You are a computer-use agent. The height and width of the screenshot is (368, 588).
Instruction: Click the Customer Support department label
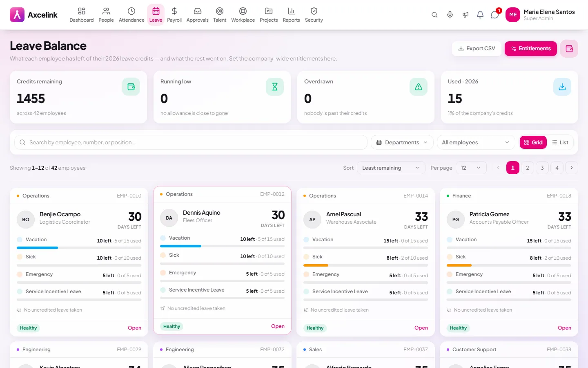click(474, 350)
